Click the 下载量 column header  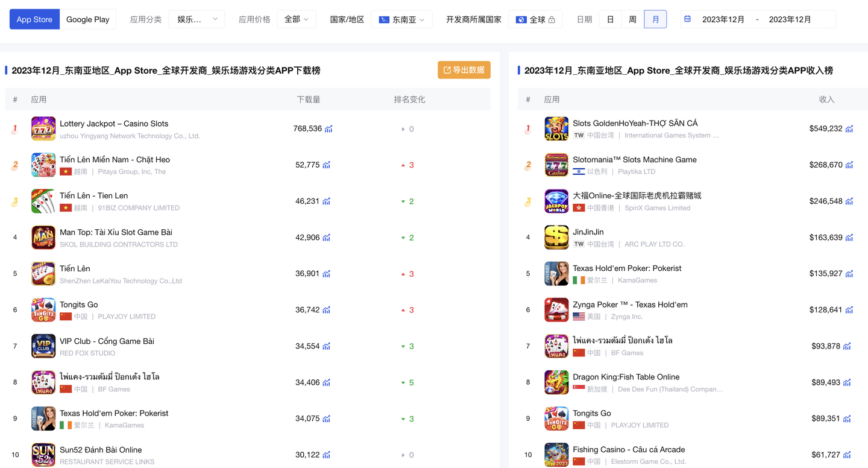click(x=309, y=100)
